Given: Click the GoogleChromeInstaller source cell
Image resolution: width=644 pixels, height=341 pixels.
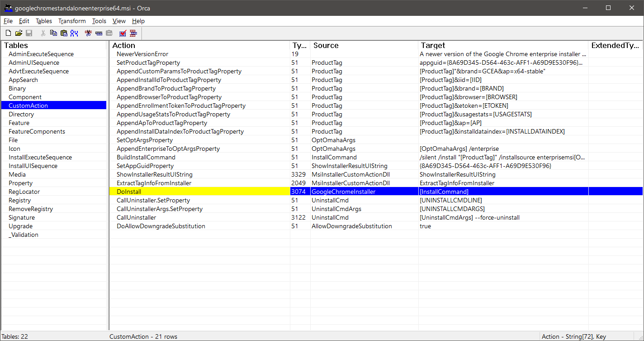Looking at the screenshot, I should click(365, 192).
